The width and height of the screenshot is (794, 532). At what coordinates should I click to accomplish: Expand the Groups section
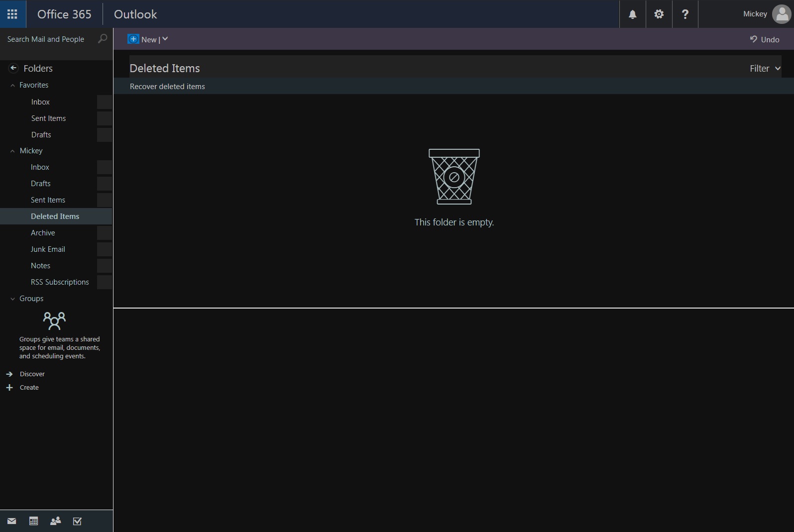point(12,299)
